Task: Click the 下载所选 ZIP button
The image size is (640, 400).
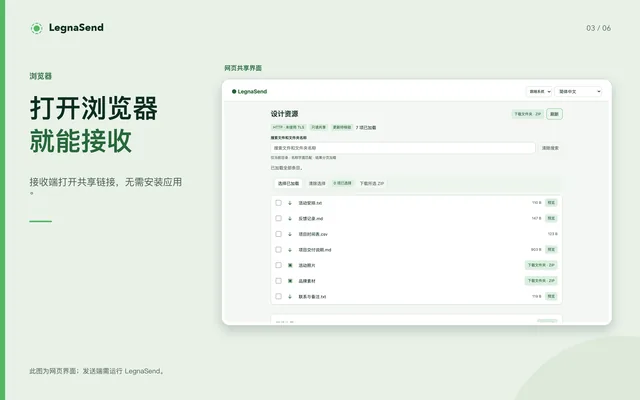Action: [x=371, y=184]
